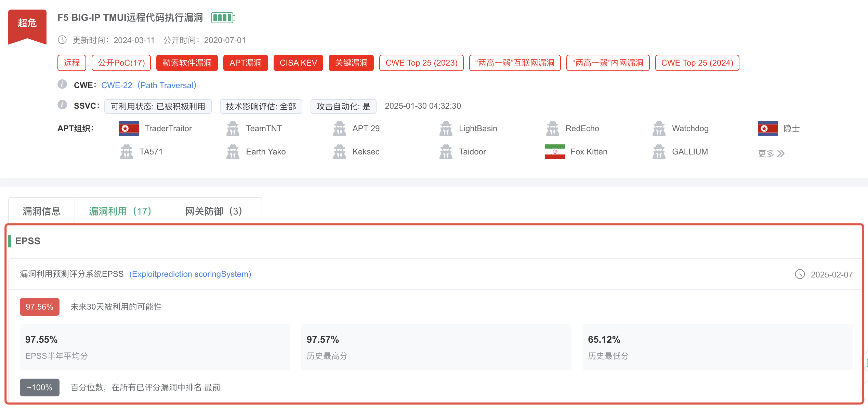Click the text 未来30天被利用的可能性

pyautogui.click(x=116, y=307)
